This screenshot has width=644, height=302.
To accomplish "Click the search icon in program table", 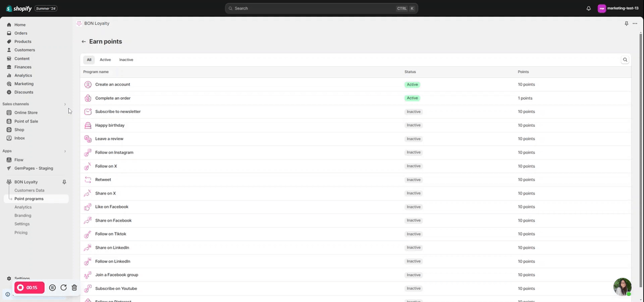I will click(x=625, y=60).
